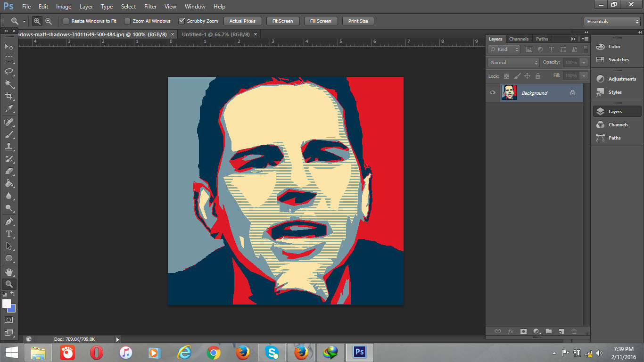This screenshot has width=644, height=362.
Task: Toggle Quick Mask mode icon
Action: pyautogui.click(x=9, y=320)
